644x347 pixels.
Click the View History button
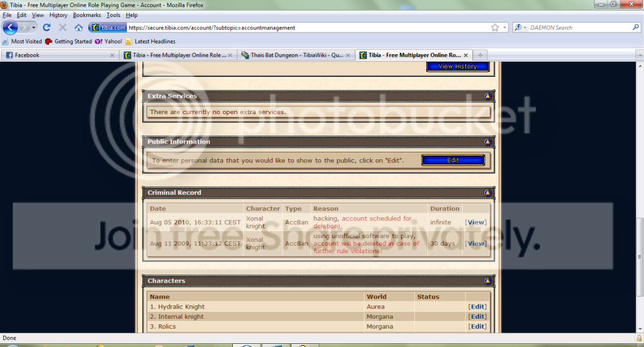pyautogui.click(x=458, y=66)
